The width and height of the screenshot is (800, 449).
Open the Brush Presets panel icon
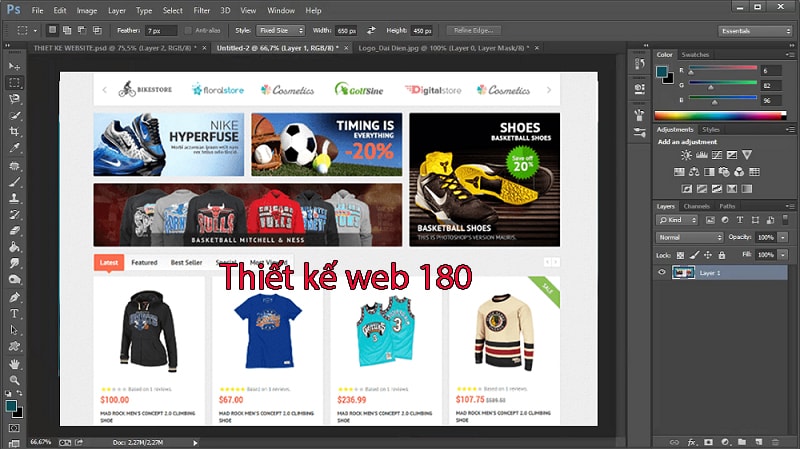(x=639, y=133)
